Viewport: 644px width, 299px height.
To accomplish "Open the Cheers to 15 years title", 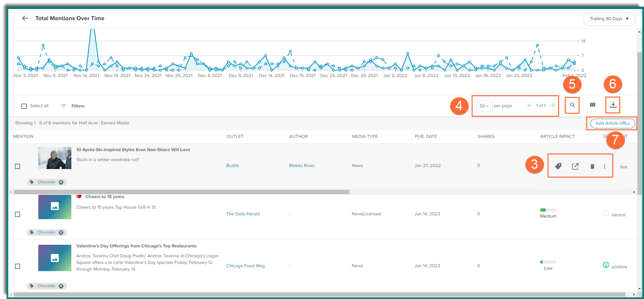I will click(105, 197).
